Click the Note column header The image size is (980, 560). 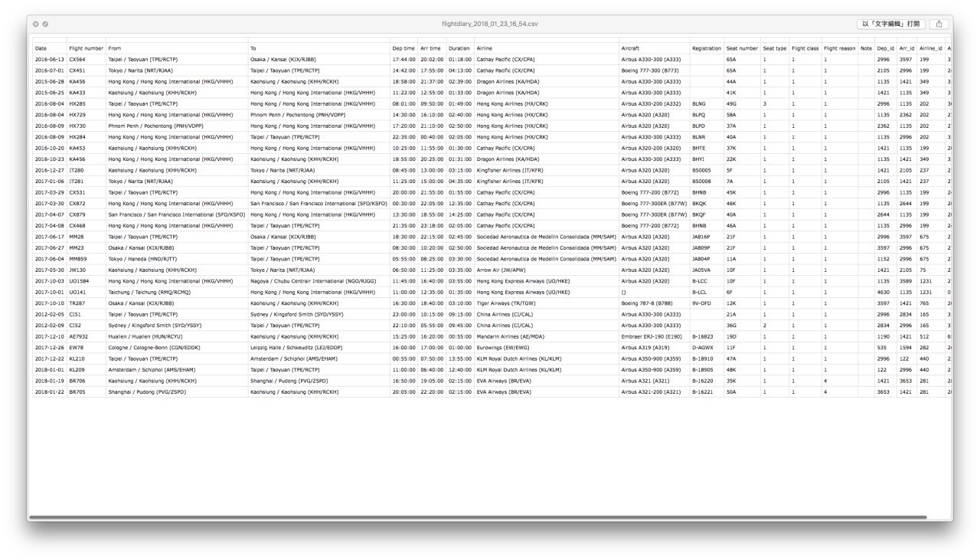point(866,48)
